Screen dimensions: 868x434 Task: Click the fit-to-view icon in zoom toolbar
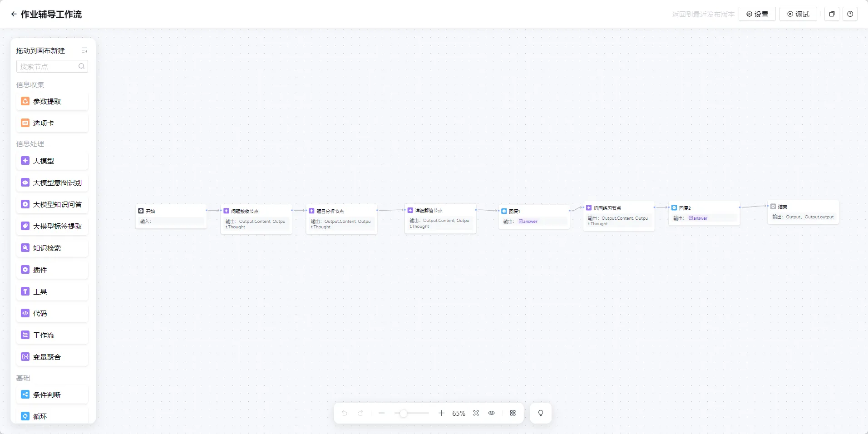[x=476, y=413]
